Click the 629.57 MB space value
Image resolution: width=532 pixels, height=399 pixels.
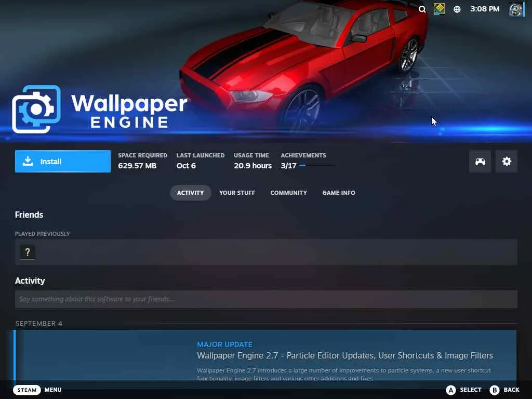137,166
